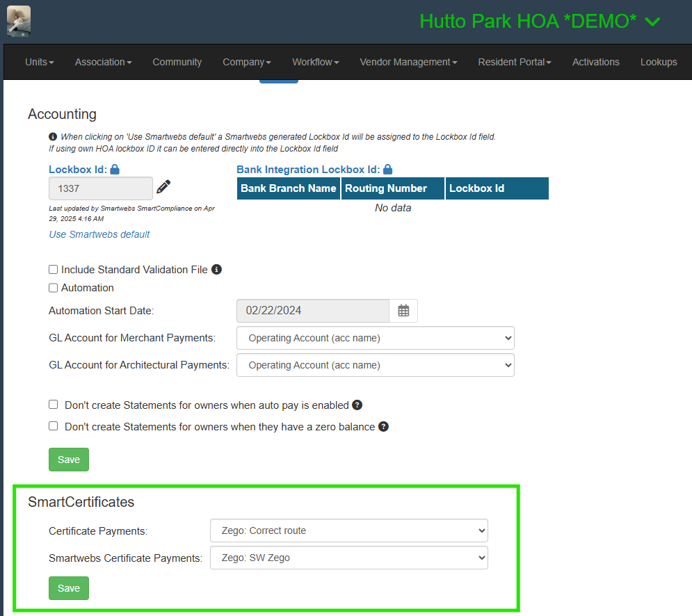The image size is (692, 616).
Task: Click help icon for auto pay statements option
Action: (x=357, y=405)
